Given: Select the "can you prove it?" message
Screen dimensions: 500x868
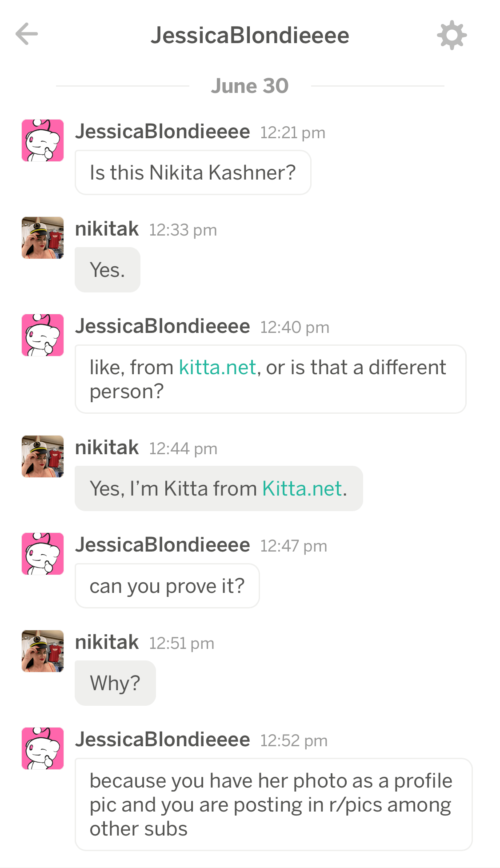Looking at the screenshot, I should (x=167, y=586).
